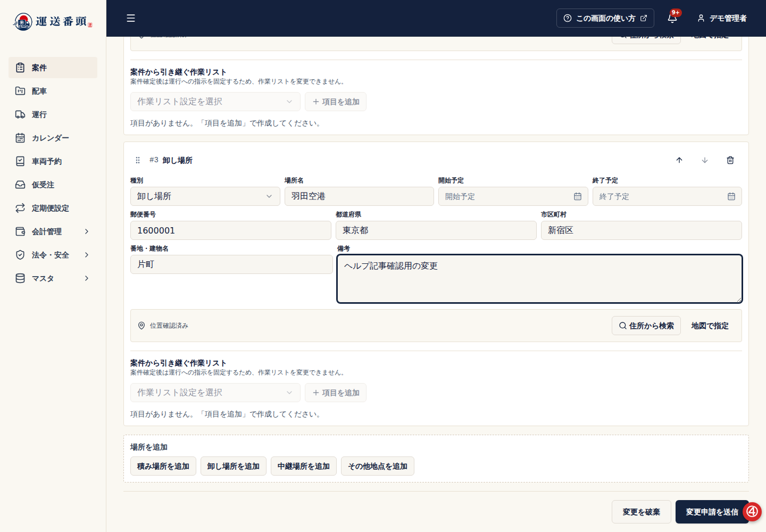
Task: Click 中継場所を追加
Action: tap(304, 466)
